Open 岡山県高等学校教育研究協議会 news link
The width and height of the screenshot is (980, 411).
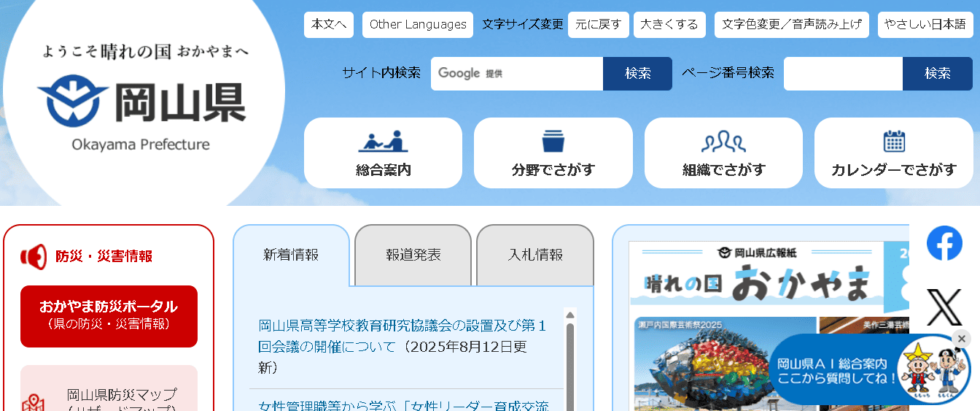(x=402, y=336)
